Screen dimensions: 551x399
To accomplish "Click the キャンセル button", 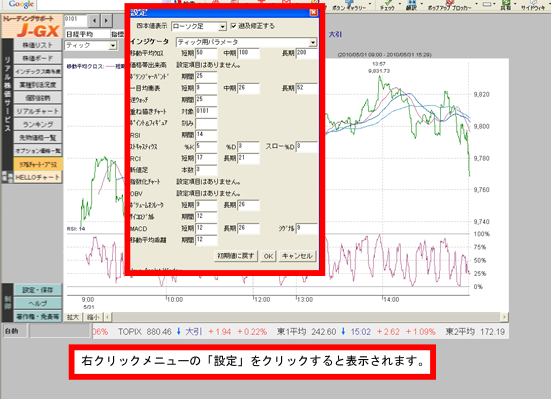I will pos(297,256).
